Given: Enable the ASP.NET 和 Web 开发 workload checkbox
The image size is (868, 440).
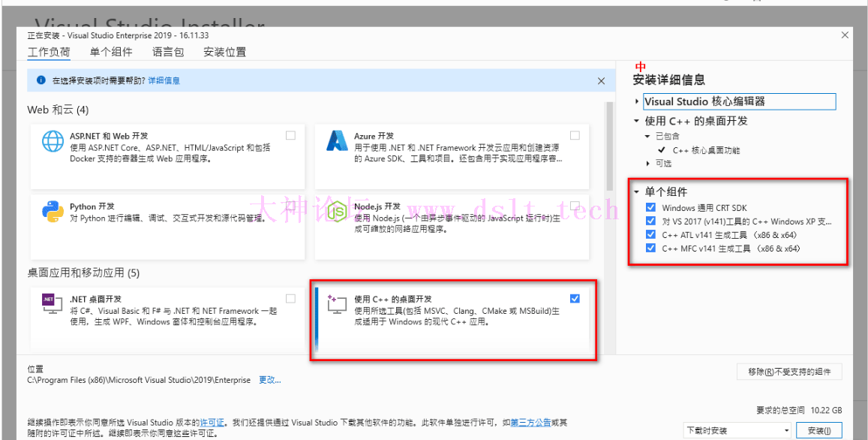Looking at the screenshot, I should click(290, 135).
